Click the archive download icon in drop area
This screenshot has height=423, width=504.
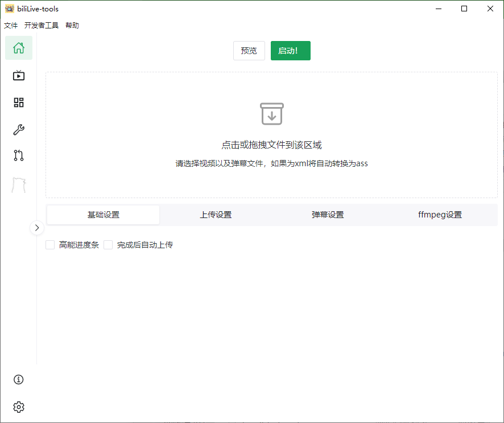(x=272, y=114)
